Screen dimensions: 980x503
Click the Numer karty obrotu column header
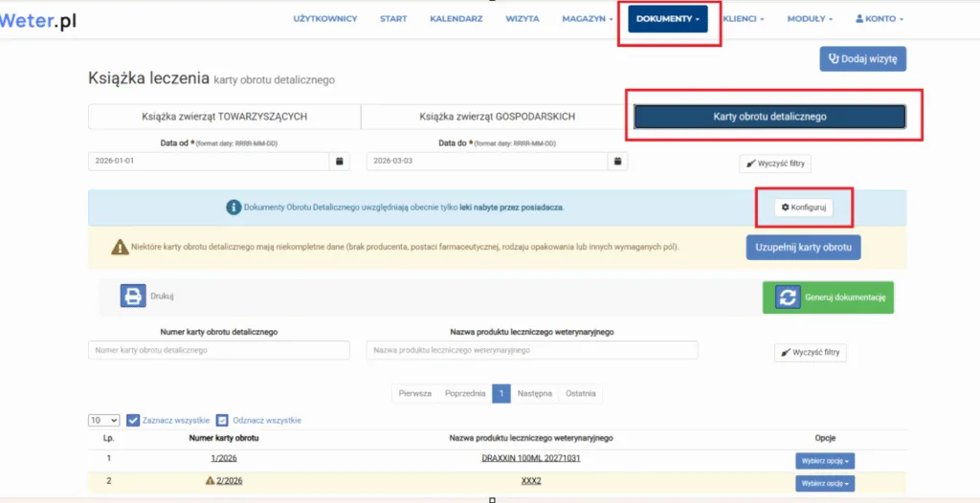click(x=224, y=438)
